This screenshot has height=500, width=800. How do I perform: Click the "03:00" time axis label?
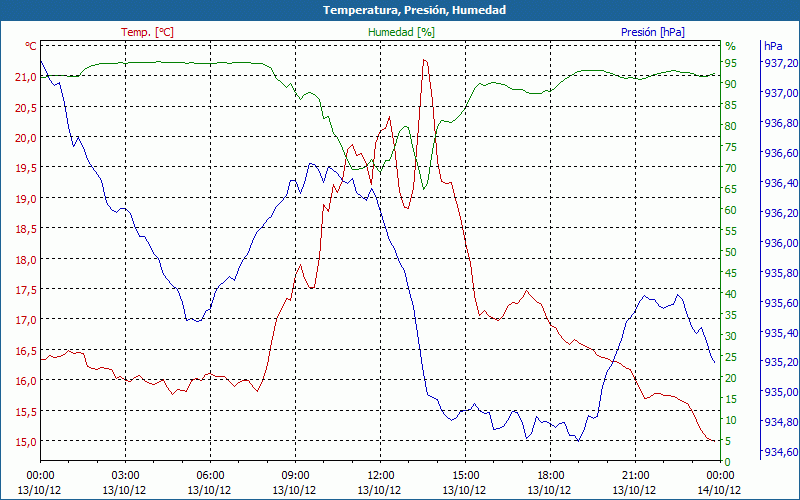click(x=125, y=476)
